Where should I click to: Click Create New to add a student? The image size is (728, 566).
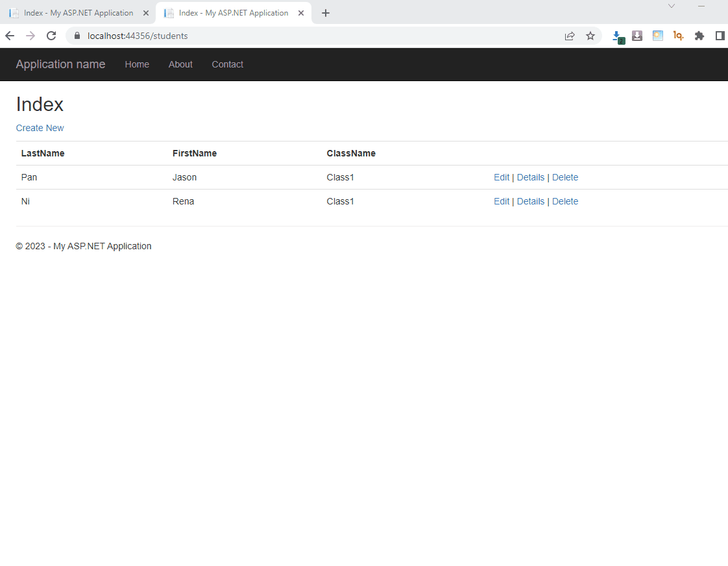click(x=40, y=128)
